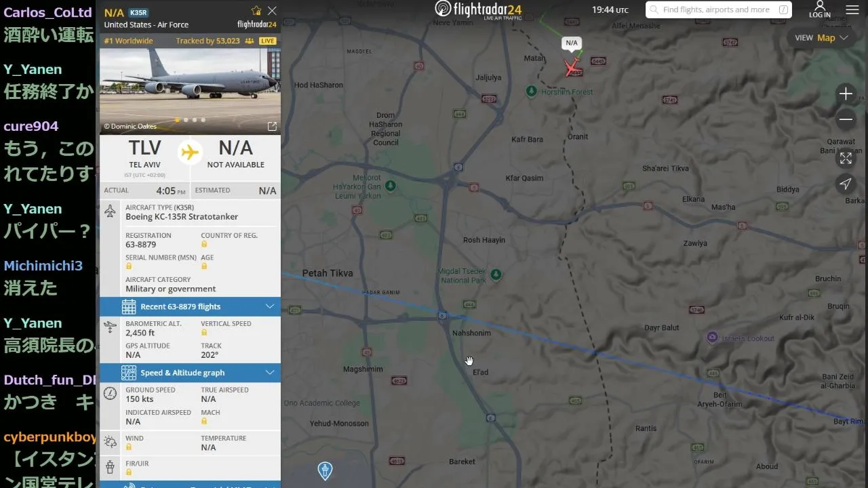
Task: Select the third photo carousel dot
Action: (x=195, y=120)
